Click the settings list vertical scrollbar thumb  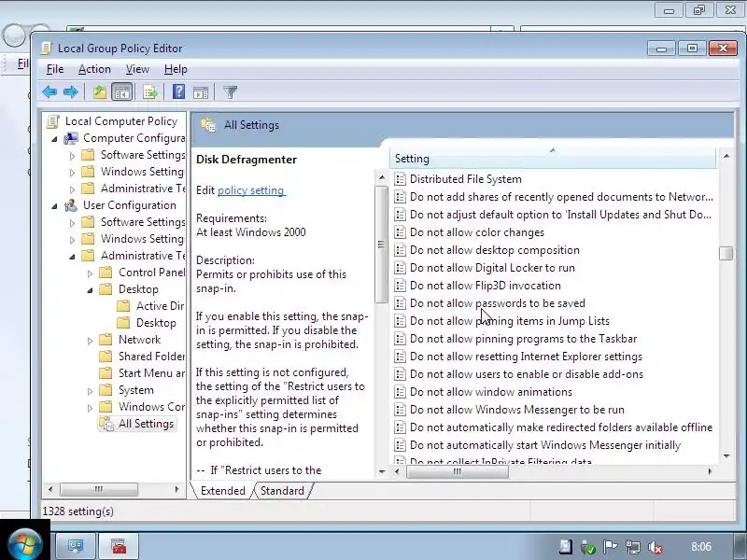726,253
